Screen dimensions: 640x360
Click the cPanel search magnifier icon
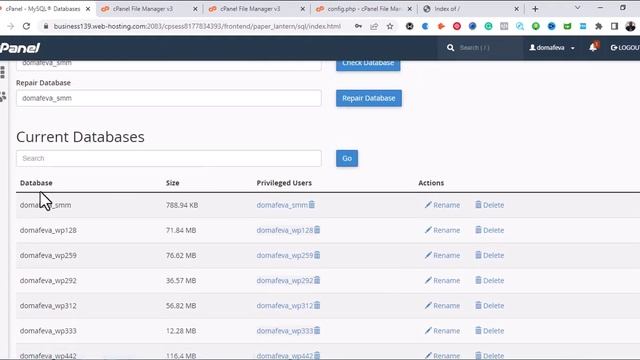pos(450,48)
